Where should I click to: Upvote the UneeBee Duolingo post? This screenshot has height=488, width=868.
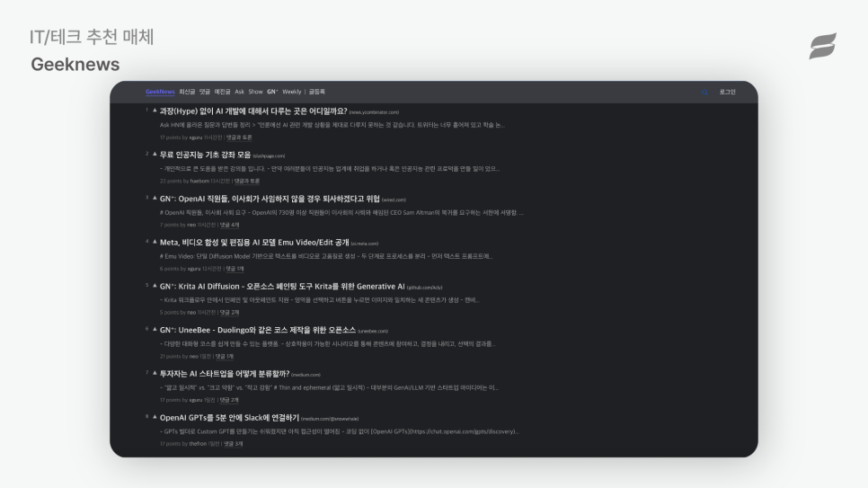click(155, 329)
